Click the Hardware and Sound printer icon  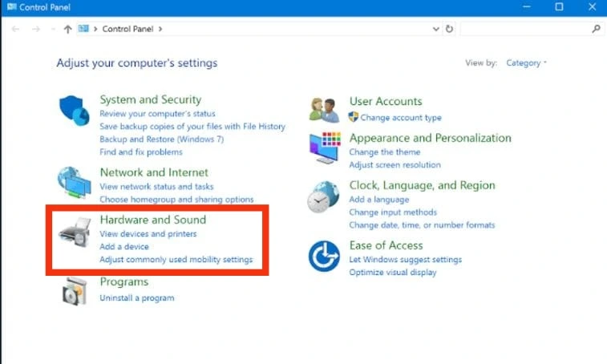75,232
